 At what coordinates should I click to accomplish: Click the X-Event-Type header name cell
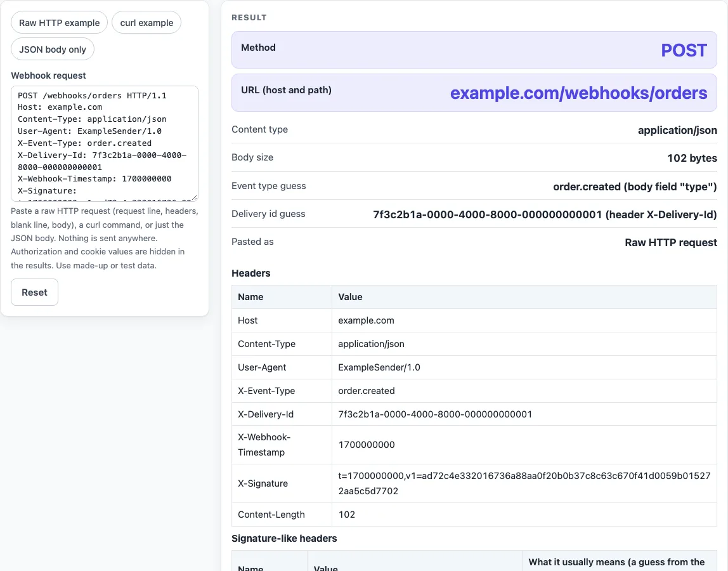(x=282, y=391)
